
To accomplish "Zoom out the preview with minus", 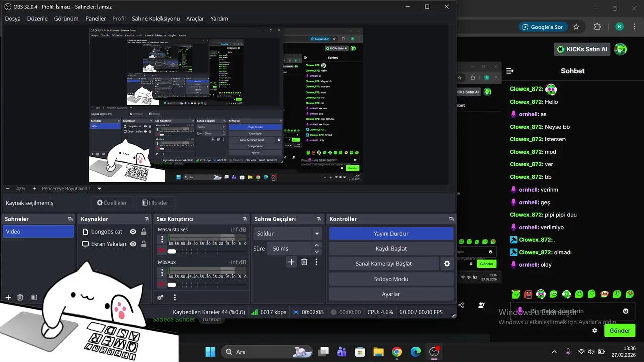I will pos(7,189).
